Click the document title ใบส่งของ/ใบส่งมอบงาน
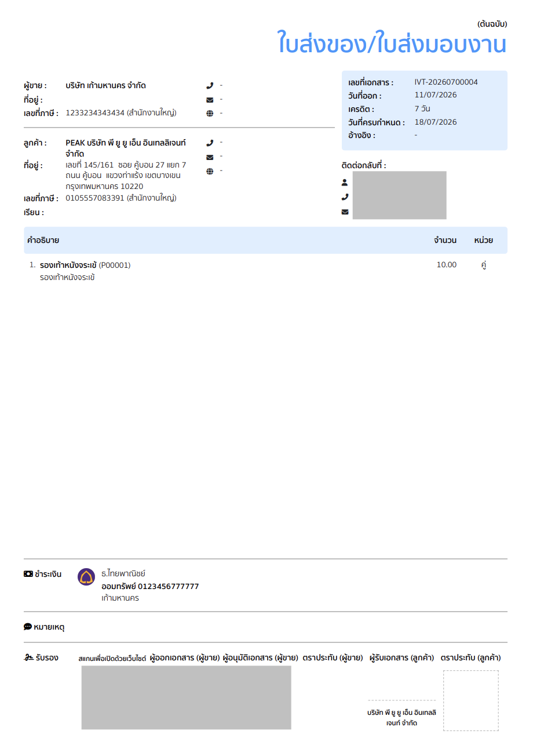The width and height of the screenshot is (533, 756). 392,44
